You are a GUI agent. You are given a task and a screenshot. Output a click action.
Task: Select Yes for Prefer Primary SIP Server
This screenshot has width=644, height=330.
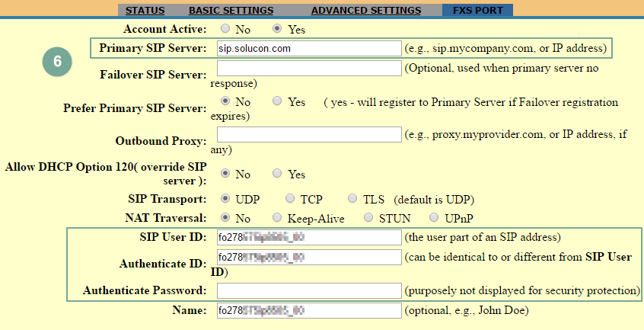(277, 101)
